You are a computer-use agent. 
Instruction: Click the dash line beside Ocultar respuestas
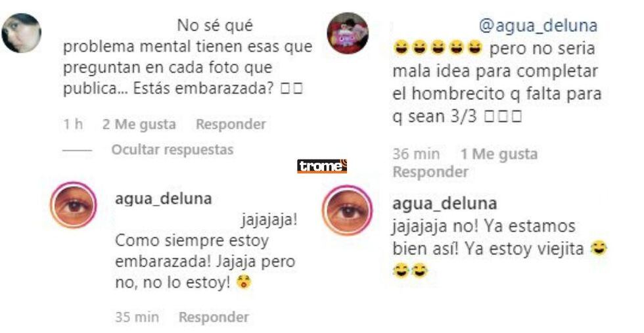coord(78,150)
